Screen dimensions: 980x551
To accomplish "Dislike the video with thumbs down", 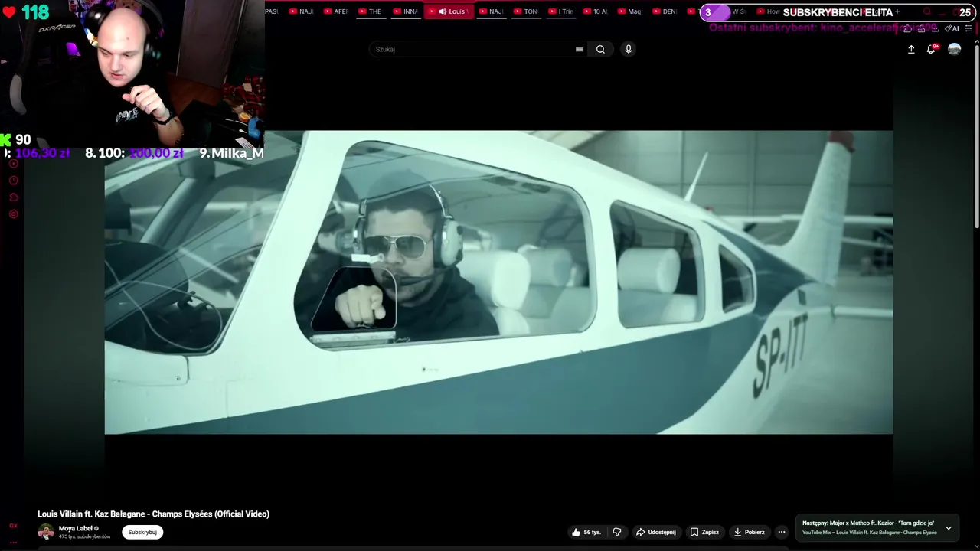I will 617,532.
